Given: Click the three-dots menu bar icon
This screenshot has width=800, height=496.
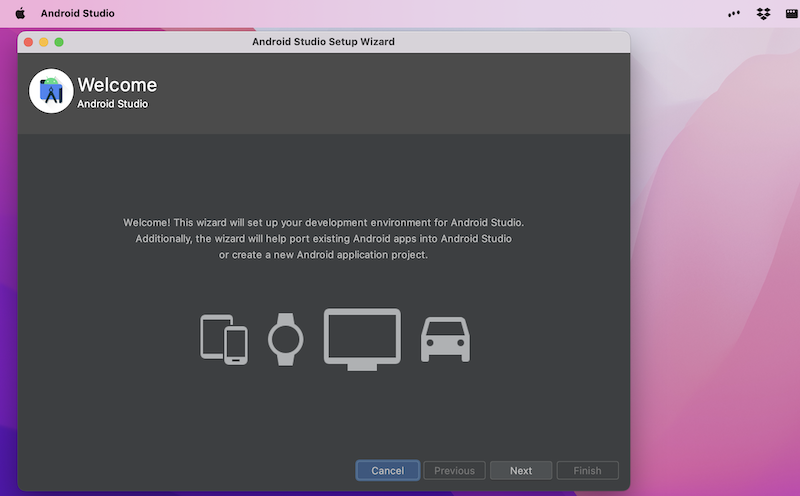Looking at the screenshot, I should pos(734,13).
